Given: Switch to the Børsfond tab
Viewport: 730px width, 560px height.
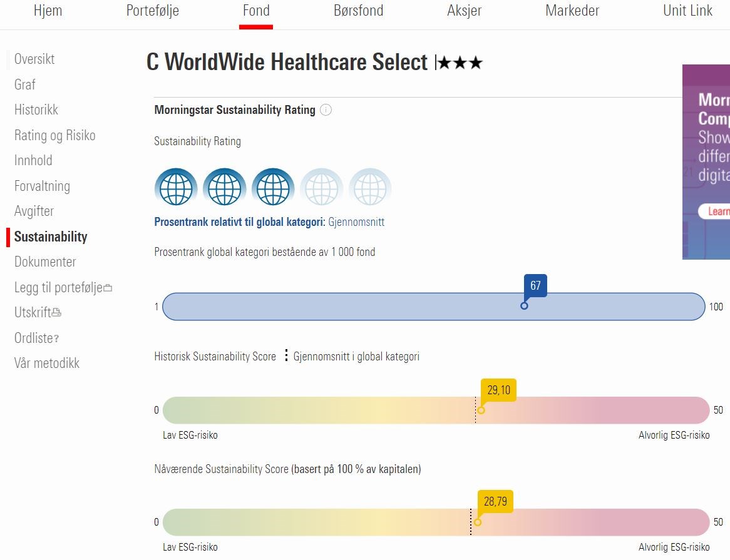Looking at the screenshot, I should pyautogui.click(x=359, y=11).
